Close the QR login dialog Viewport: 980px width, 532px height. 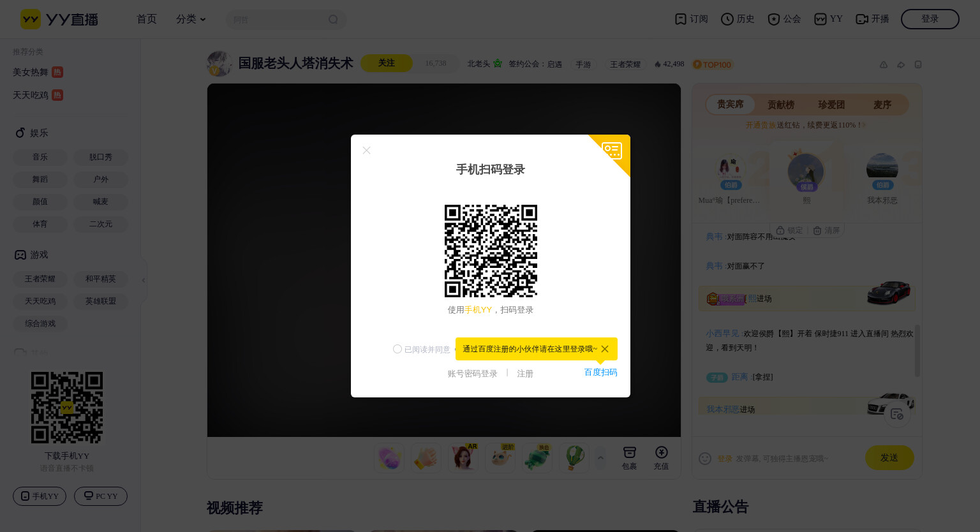pyautogui.click(x=366, y=151)
